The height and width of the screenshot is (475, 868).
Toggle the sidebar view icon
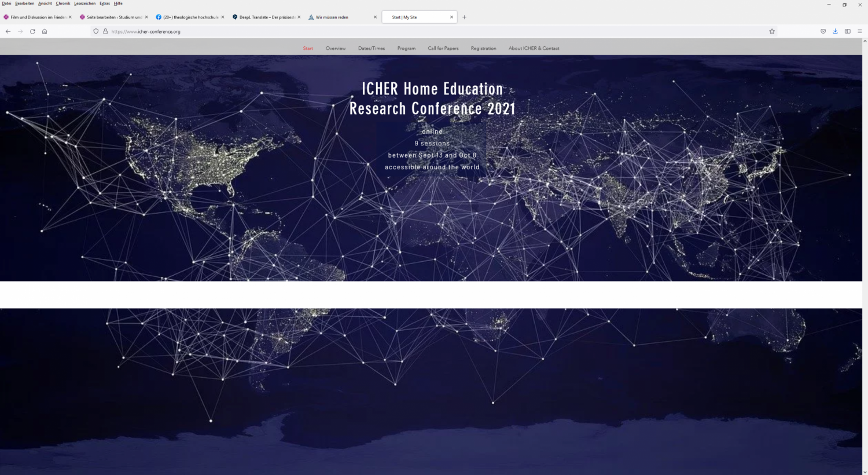point(848,31)
